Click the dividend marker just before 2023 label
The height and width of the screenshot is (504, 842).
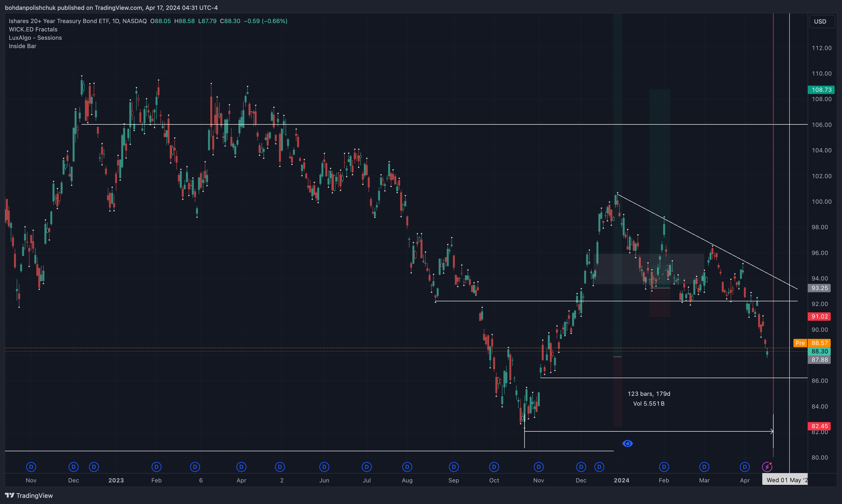94,467
